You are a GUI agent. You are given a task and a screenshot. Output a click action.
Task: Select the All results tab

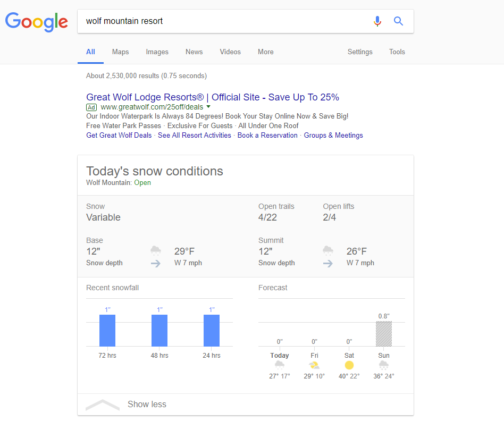(x=90, y=52)
